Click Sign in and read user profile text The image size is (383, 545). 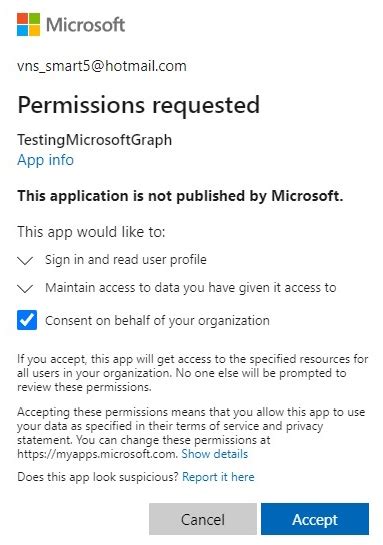pyautogui.click(x=126, y=260)
